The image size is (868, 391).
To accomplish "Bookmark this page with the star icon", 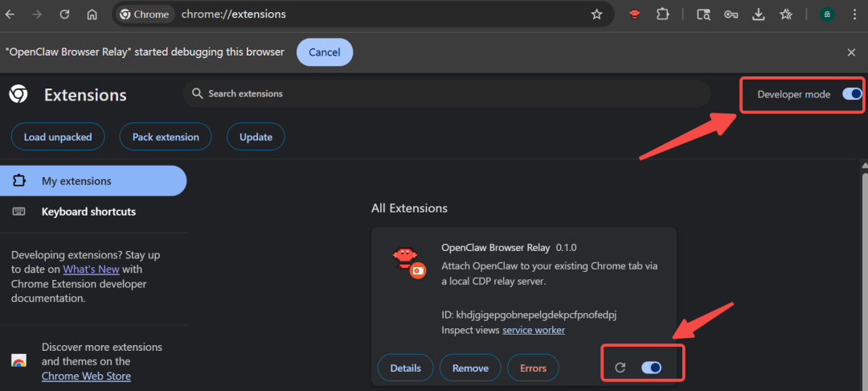I will coord(596,14).
